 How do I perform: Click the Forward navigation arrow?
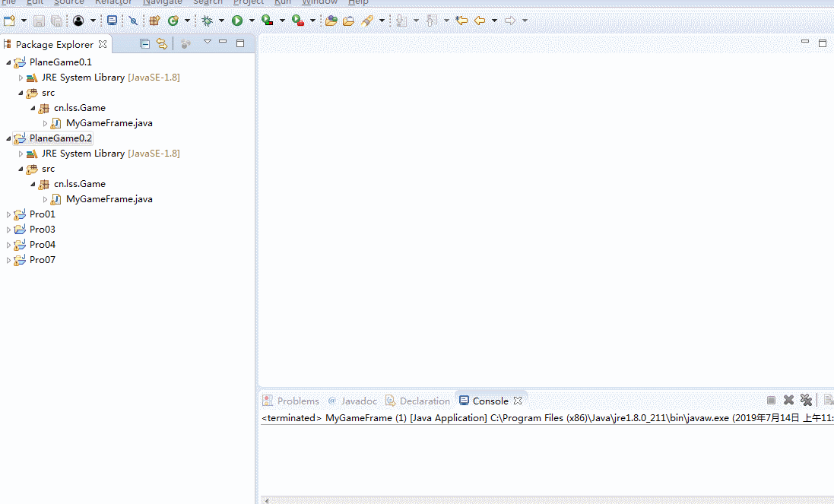pos(510,21)
